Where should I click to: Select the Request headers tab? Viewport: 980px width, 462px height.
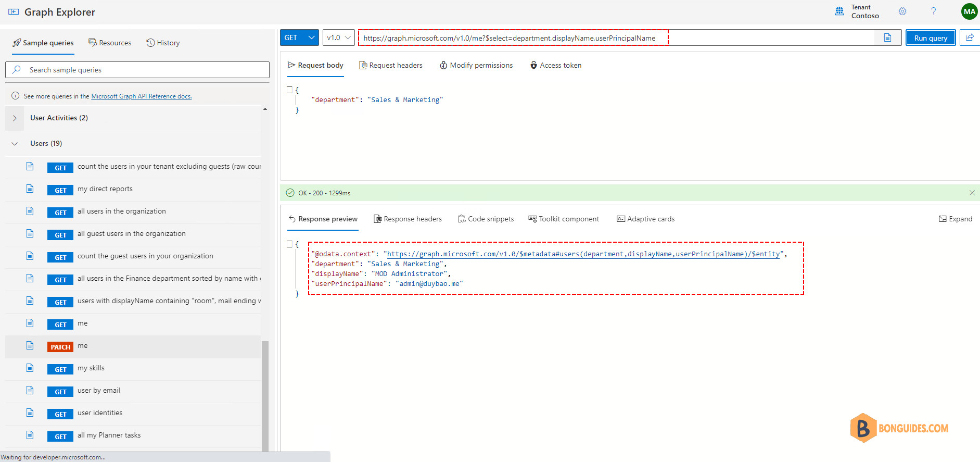pyautogui.click(x=391, y=65)
